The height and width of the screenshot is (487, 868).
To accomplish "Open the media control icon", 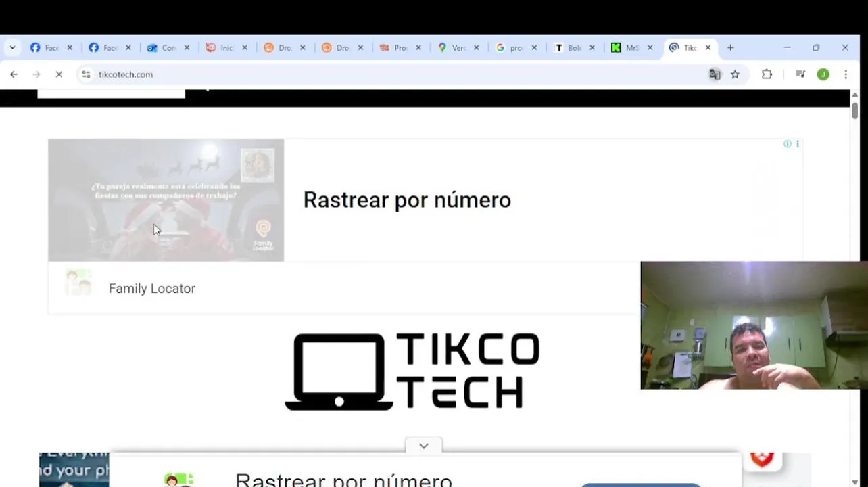I will pos(800,74).
